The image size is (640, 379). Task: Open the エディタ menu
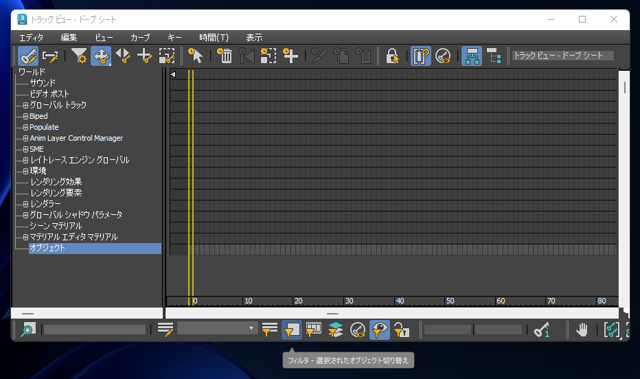(x=31, y=38)
